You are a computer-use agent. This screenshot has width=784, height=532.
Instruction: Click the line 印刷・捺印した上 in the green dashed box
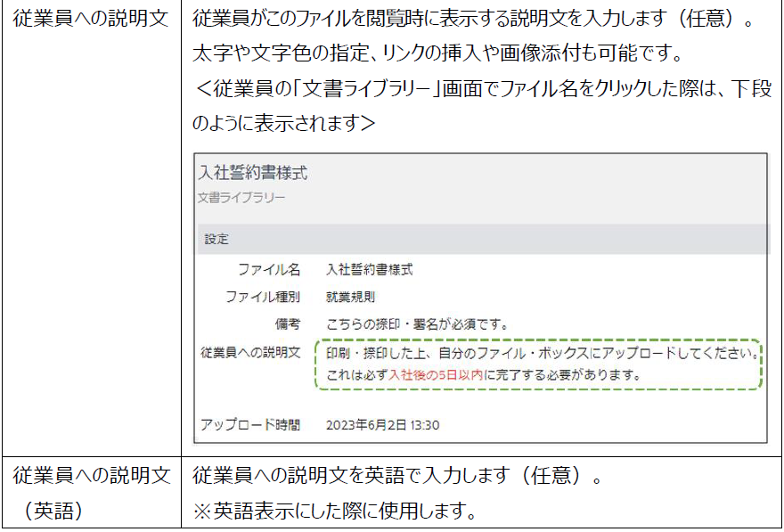point(542,353)
